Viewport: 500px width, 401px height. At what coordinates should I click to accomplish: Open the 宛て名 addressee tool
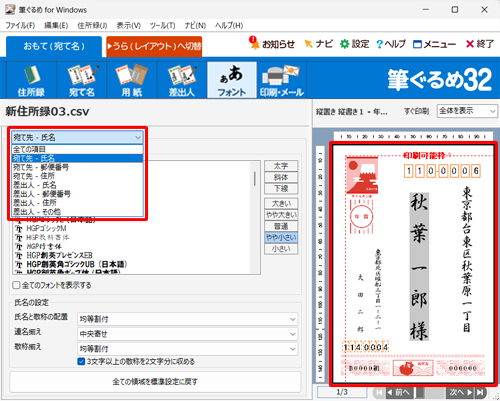(x=82, y=80)
